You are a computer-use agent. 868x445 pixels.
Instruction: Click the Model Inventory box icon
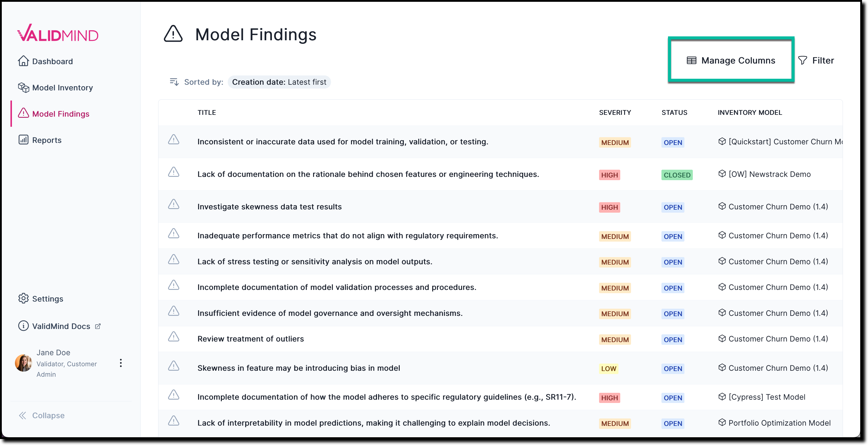click(x=23, y=87)
